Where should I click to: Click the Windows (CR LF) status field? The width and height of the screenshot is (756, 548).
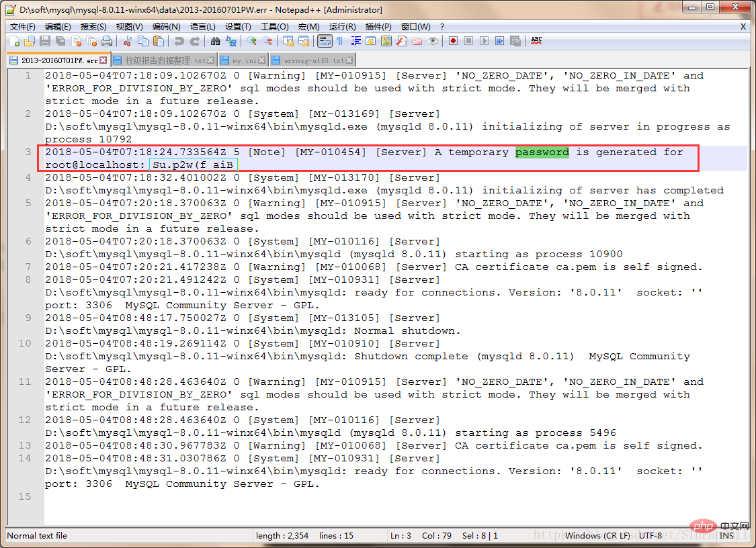click(598, 535)
